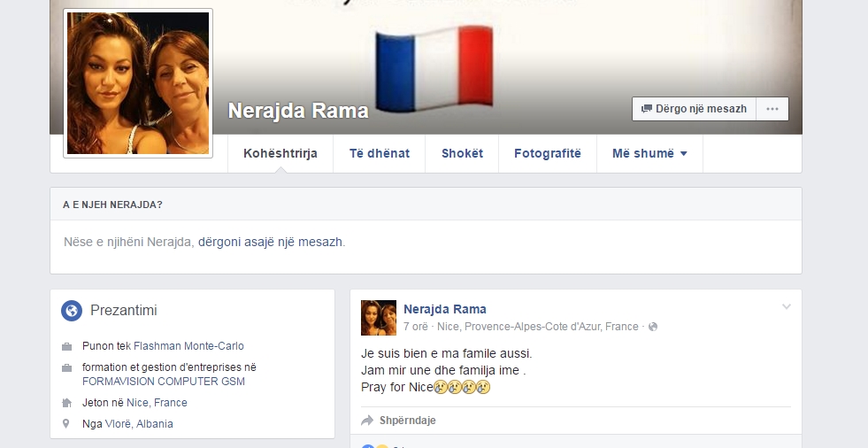
Task: Go to the Shokët tab
Action: [462, 154]
